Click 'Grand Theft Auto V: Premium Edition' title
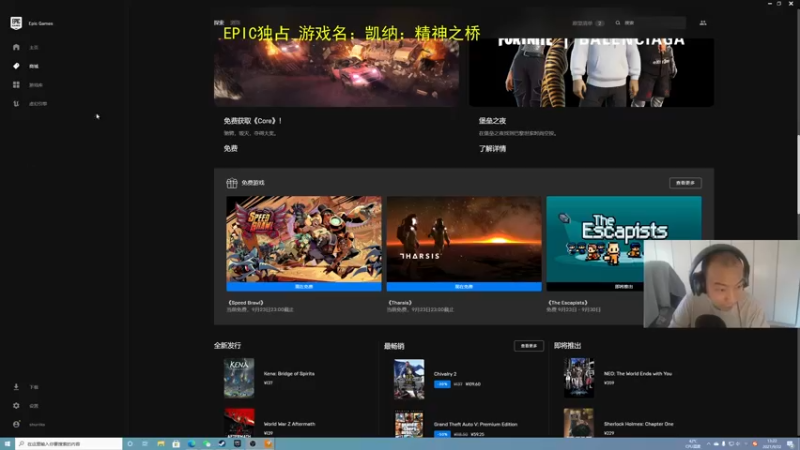Screen dimensions: 800x450 coord(476,424)
